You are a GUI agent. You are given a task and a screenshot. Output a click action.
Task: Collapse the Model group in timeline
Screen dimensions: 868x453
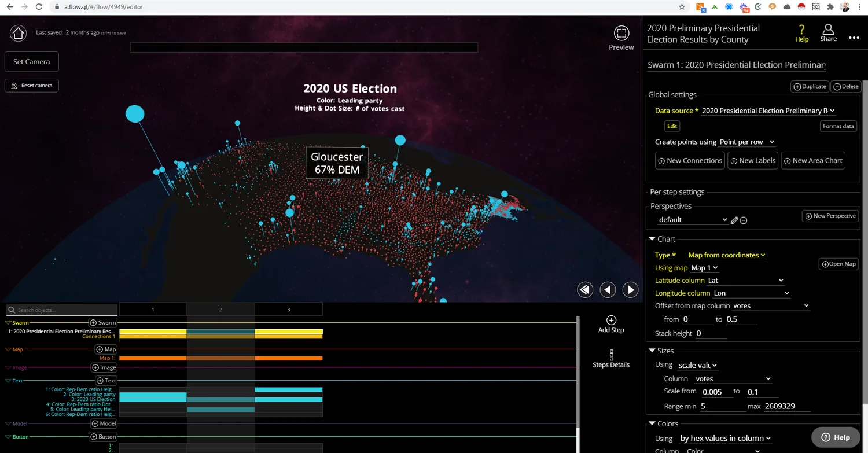[8, 424]
